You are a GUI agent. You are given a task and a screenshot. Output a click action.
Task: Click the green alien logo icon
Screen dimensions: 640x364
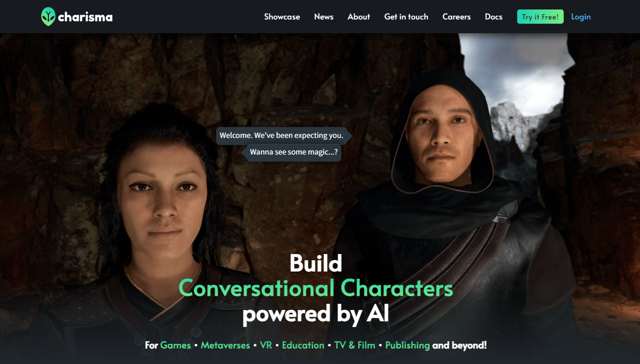[48, 17]
